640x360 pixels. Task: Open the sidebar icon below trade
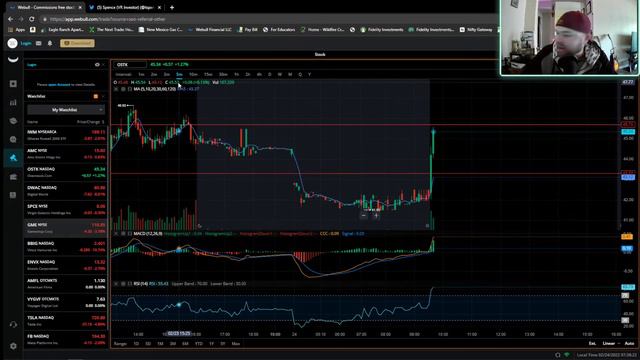click(13, 177)
